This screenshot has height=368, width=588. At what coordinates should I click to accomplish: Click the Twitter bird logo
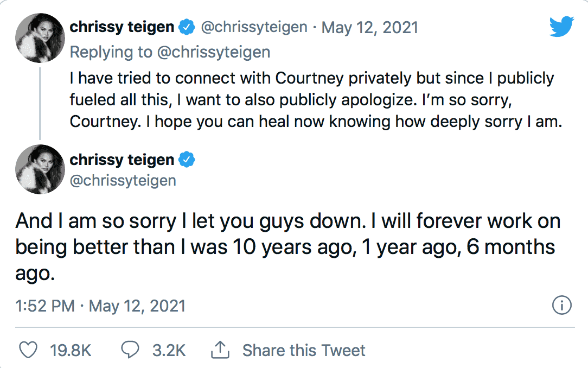coord(561,26)
